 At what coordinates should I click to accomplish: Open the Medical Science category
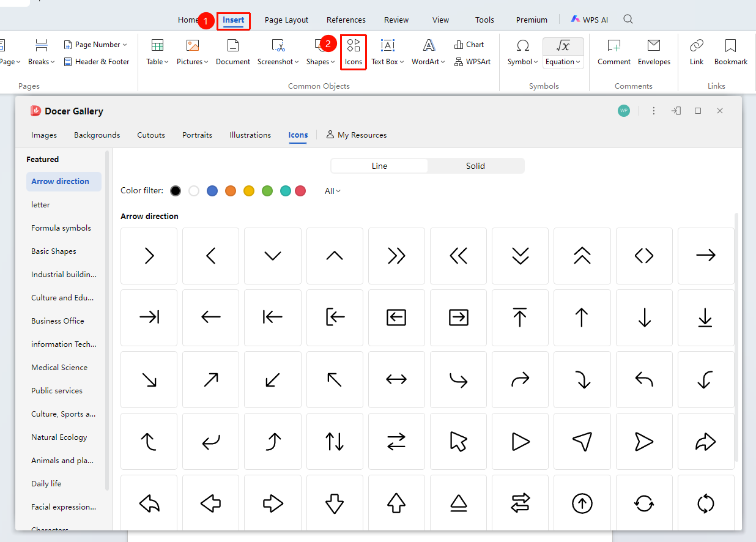click(59, 368)
